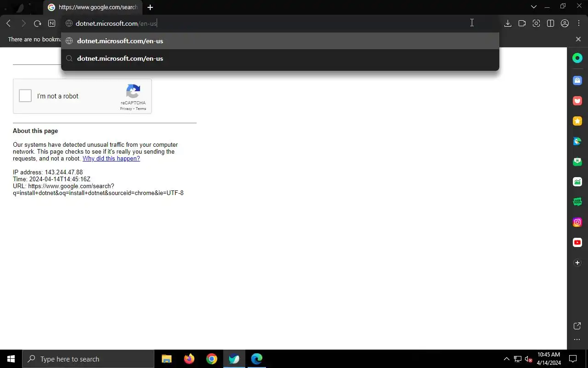Open sidebar more options ellipsis

[x=577, y=340]
